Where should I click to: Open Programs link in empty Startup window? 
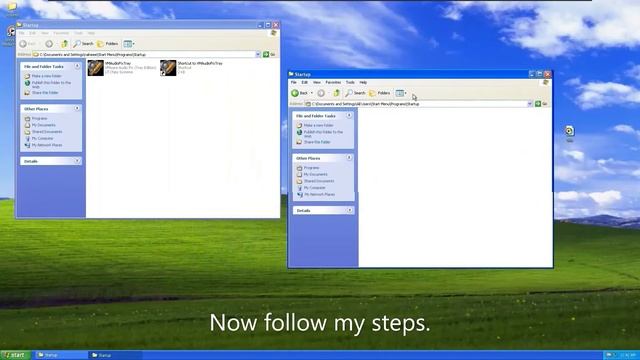coord(308,168)
